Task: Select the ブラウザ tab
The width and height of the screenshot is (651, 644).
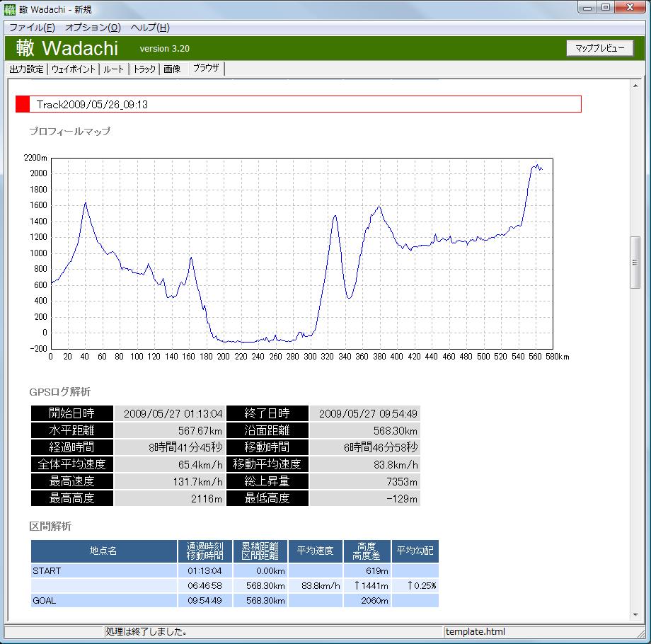Action: click(206, 69)
